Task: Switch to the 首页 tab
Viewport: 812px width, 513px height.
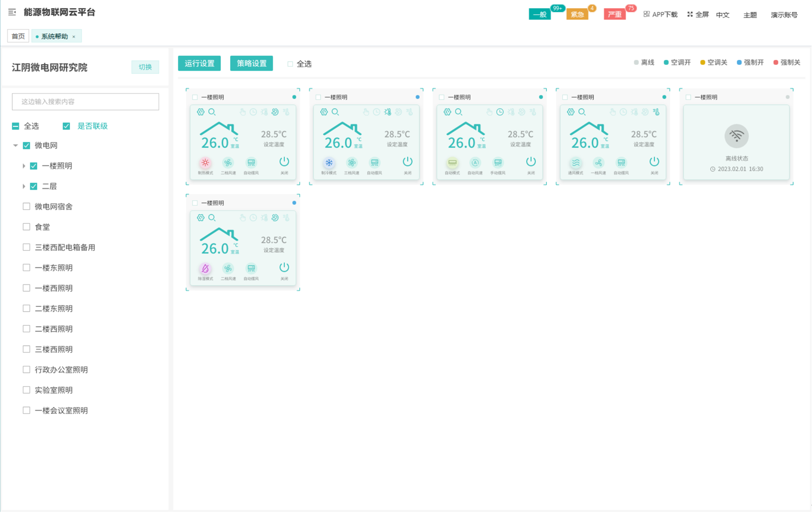Action: click(18, 36)
